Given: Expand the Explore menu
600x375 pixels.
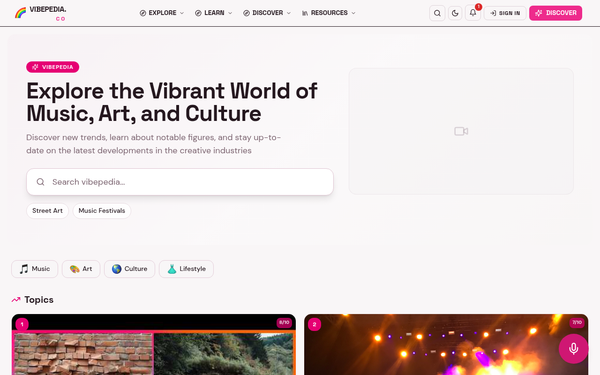Looking at the screenshot, I should [x=162, y=13].
